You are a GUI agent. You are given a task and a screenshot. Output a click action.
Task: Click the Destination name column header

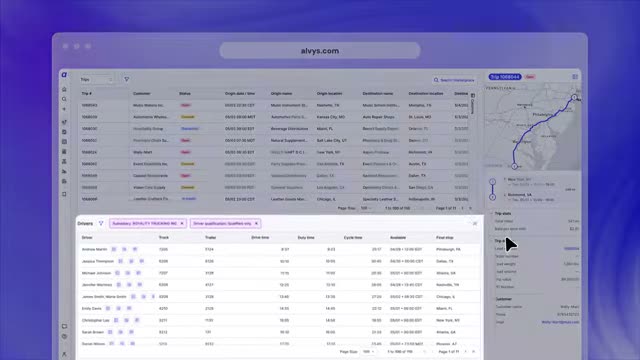(378, 93)
